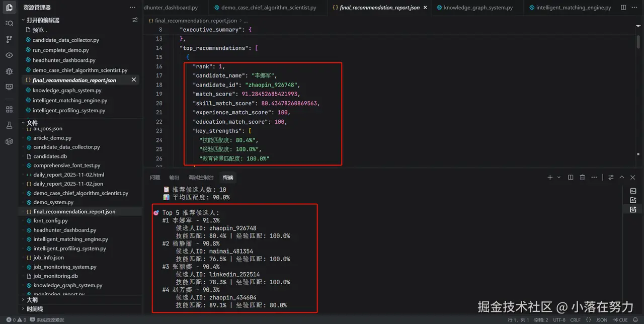Click the "match_score" line in the editor
Screen dimensions: 644x324
(246, 94)
